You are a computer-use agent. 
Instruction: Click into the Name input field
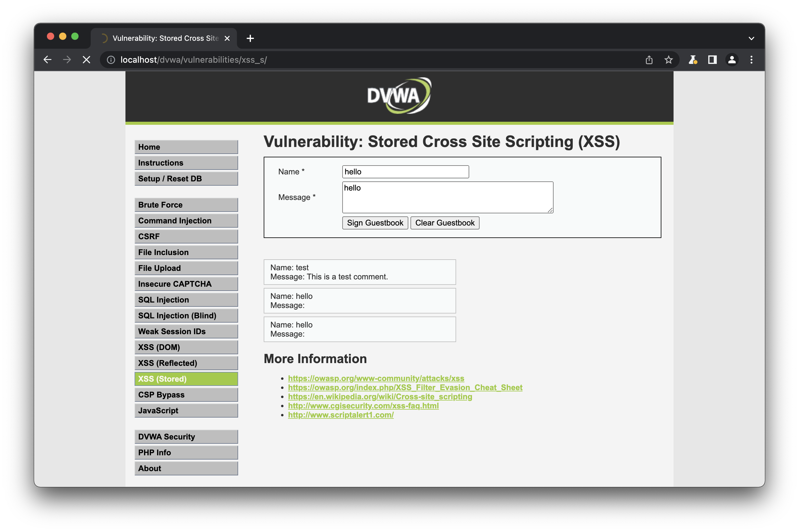click(405, 172)
